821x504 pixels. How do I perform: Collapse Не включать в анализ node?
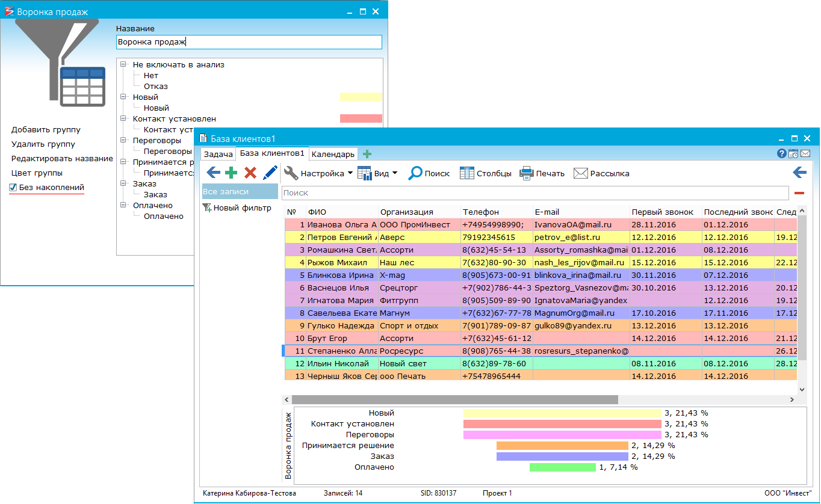[x=124, y=64]
